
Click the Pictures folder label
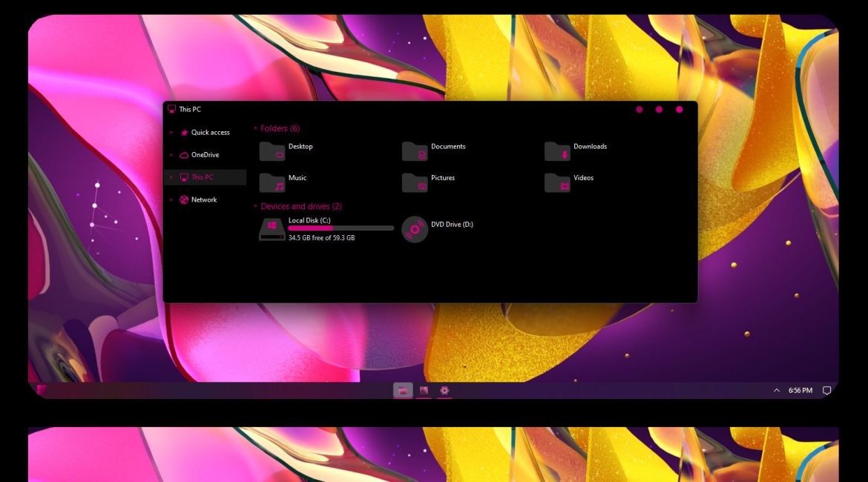(x=443, y=178)
